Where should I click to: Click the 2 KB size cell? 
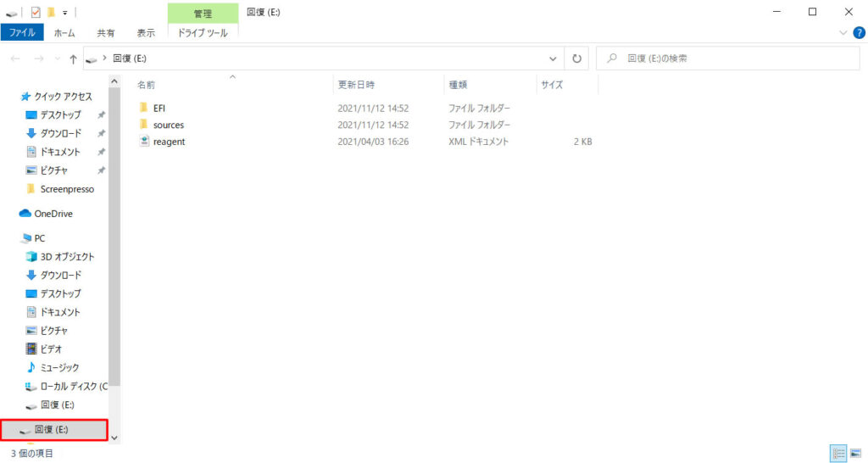point(582,142)
